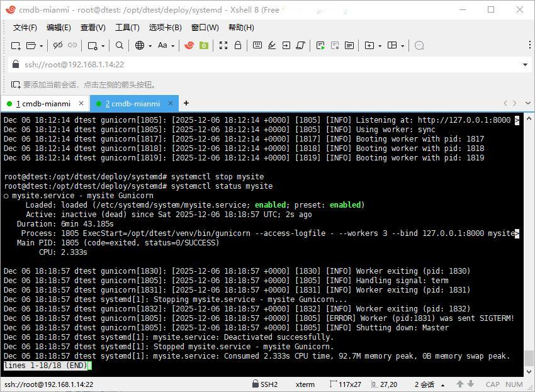Click xterm in the status bar
This screenshot has height=392, width=535.
point(305,384)
